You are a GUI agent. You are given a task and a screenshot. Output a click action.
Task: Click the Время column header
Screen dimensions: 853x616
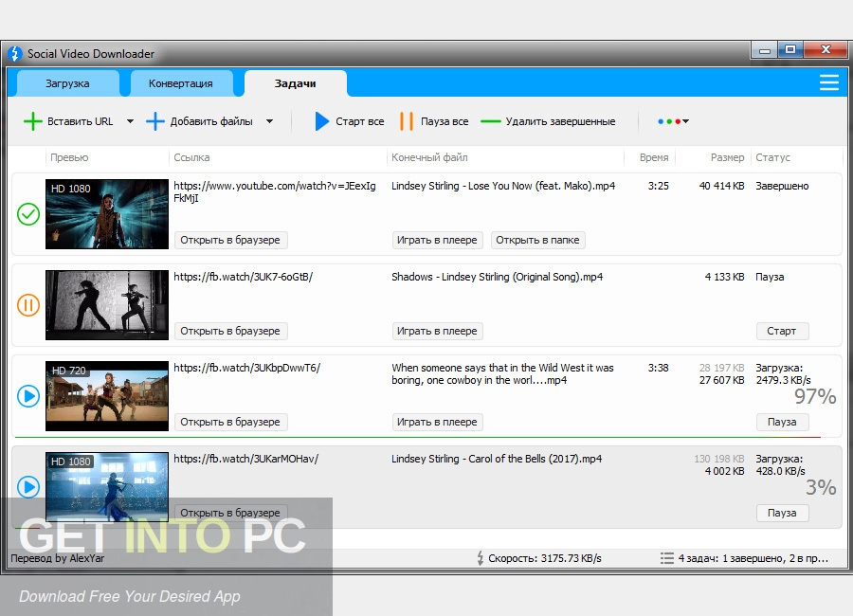pos(654,157)
